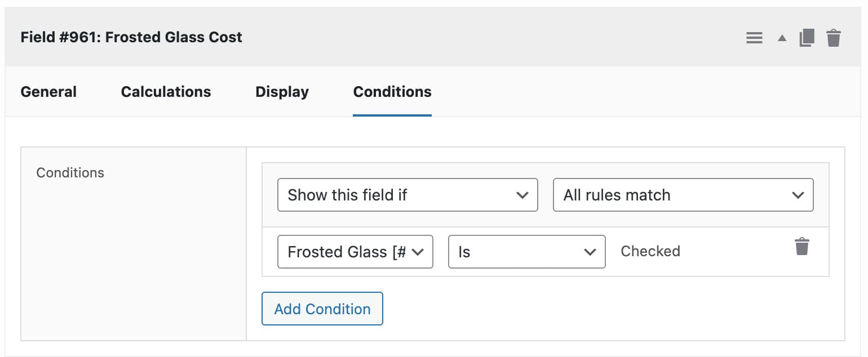Open the 'Show this field if' dropdown
The image size is (868, 357).
click(x=407, y=195)
